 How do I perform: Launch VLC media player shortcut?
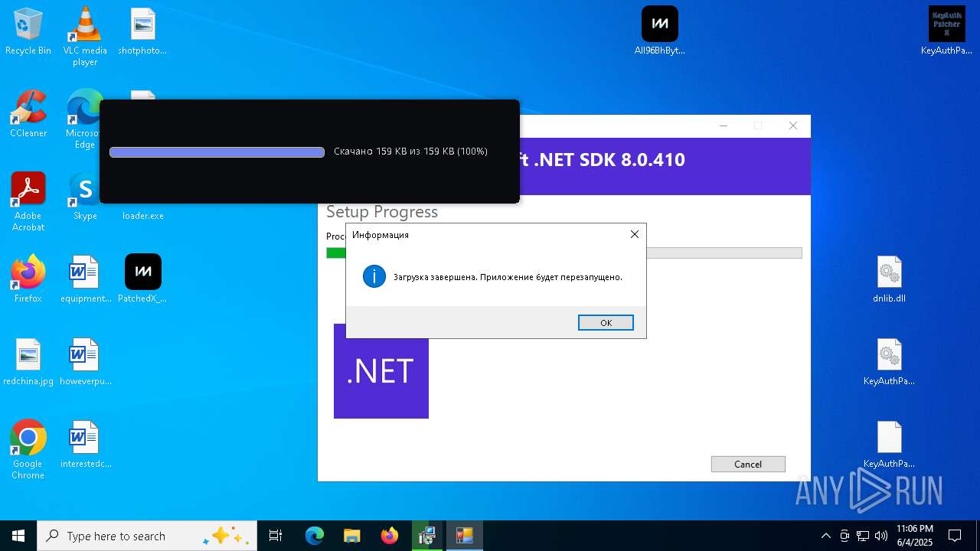point(85,37)
